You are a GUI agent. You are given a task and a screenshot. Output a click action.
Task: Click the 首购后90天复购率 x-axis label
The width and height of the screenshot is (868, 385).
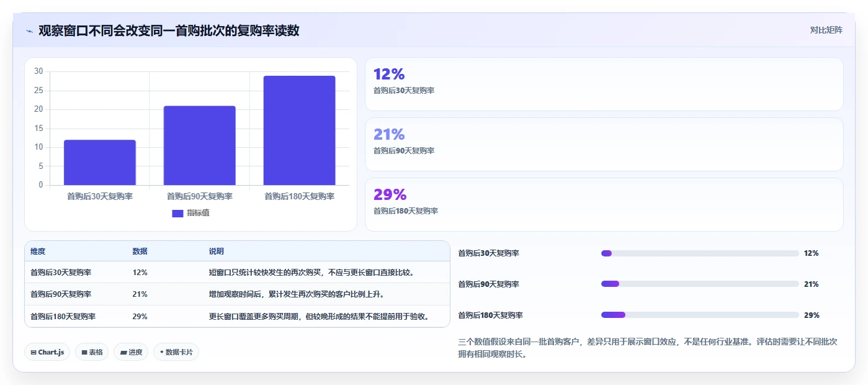pyautogui.click(x=199, y=196)
